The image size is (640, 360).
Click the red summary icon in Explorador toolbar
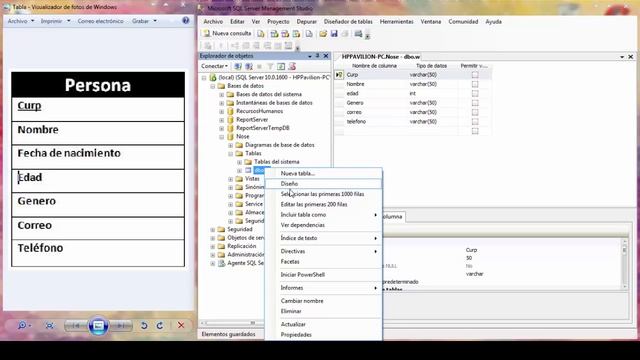click(292, 66)
